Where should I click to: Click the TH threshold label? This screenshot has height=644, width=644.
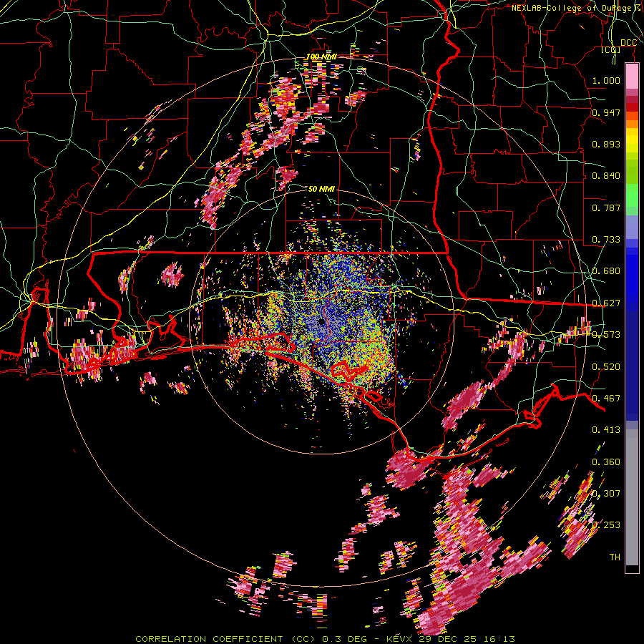pyautogui.click(x=615, y=557)
